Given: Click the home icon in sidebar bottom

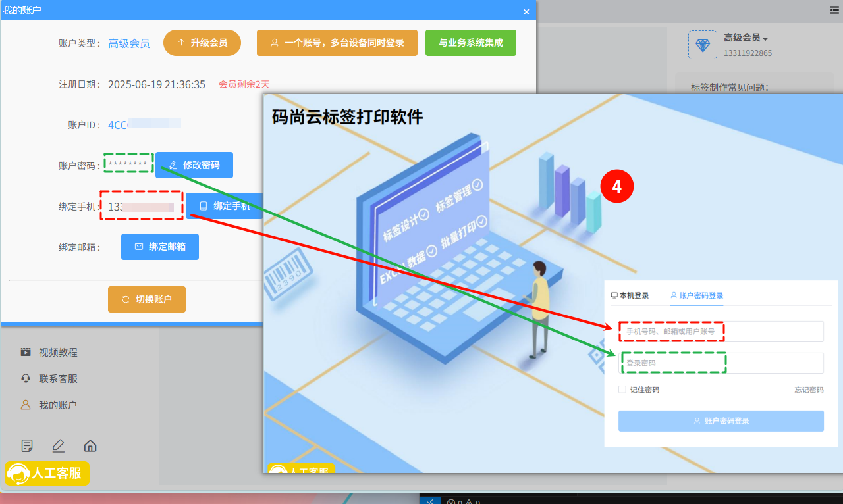Looking at the screenshot, I should (x=90, y=446).
